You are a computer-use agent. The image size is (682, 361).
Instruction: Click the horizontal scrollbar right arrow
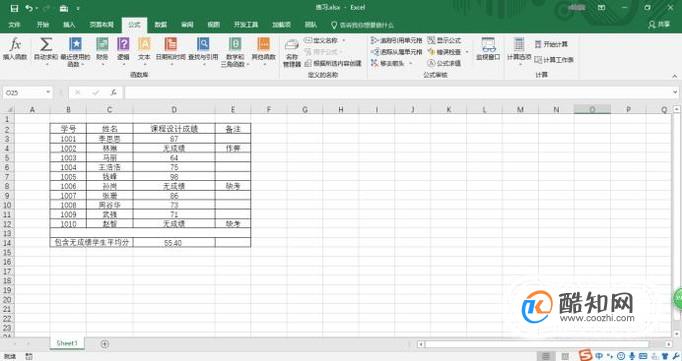(669, 344)
